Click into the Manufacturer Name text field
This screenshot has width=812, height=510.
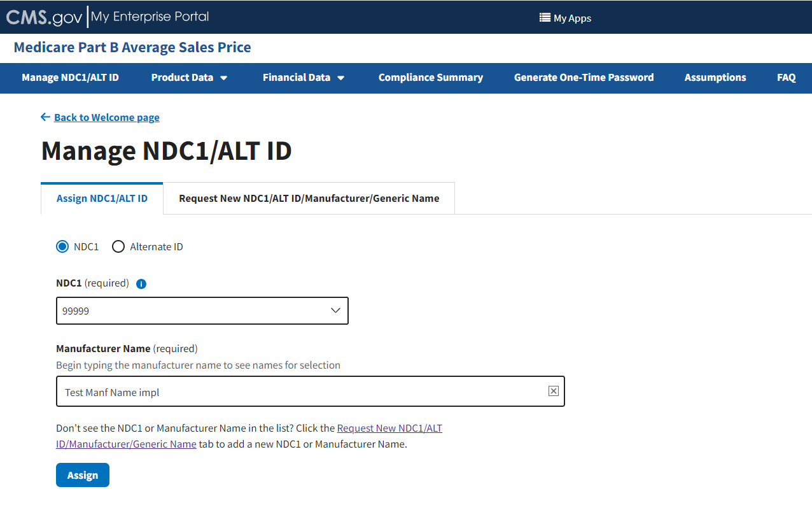[299, 392]
